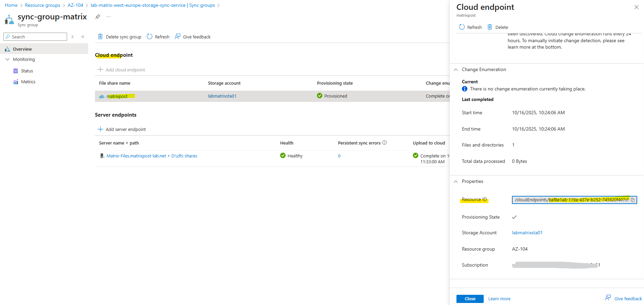Open the matrixpost file share link
The image size is (644, 305).
(117, 96)
